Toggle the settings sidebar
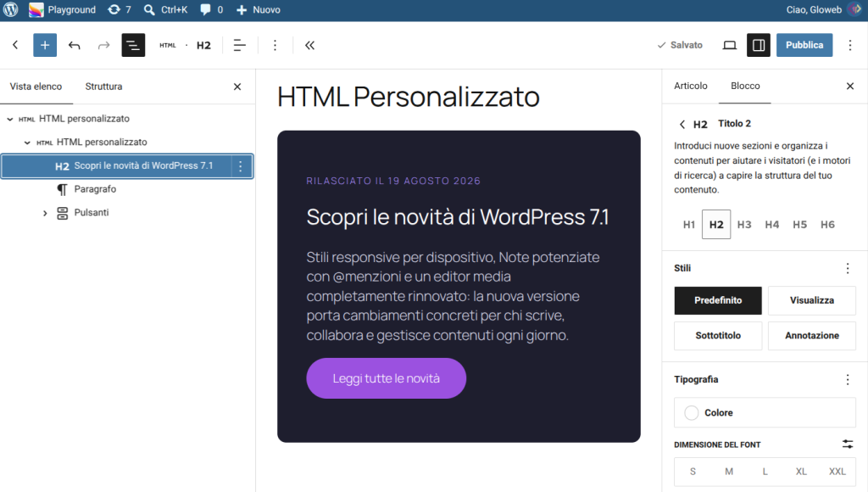The width and height of the screenshot is (868, 492). (x=759, y=45)
